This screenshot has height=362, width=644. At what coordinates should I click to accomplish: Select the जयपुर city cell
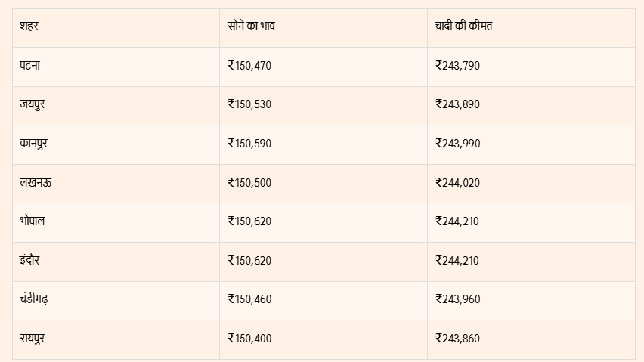pos(33,104)
